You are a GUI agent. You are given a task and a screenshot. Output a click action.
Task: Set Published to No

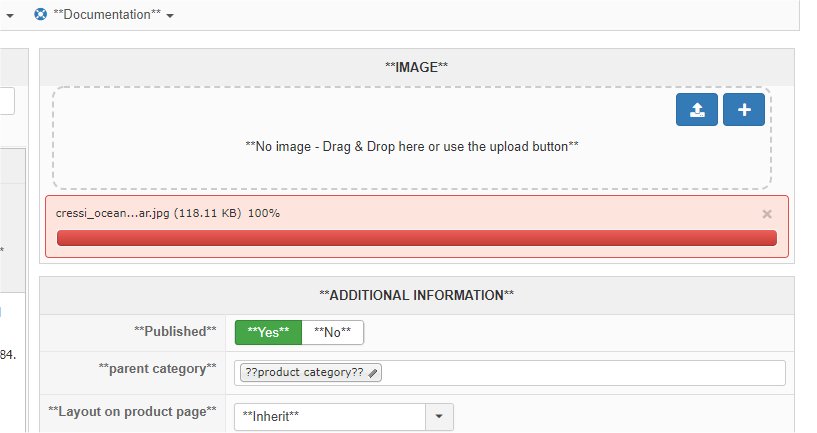point(333,332)
